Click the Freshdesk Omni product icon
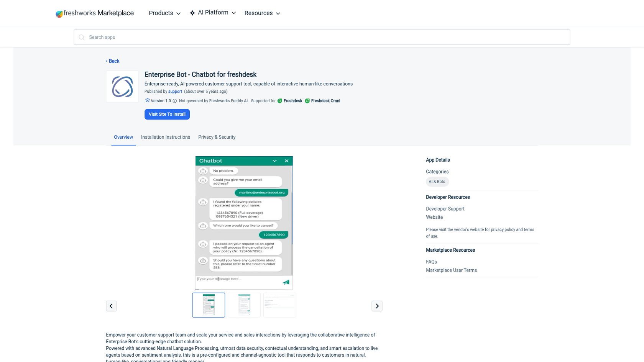The width and height of the screenshot is (644, 362). (x=307, y=101)
